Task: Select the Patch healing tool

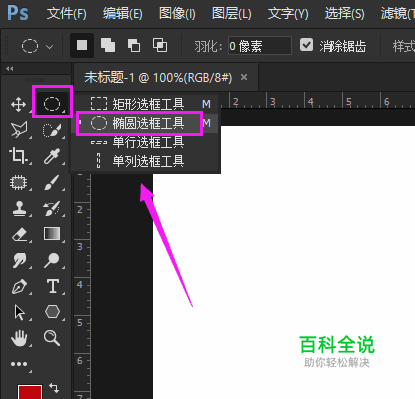Action: point(18,182)
